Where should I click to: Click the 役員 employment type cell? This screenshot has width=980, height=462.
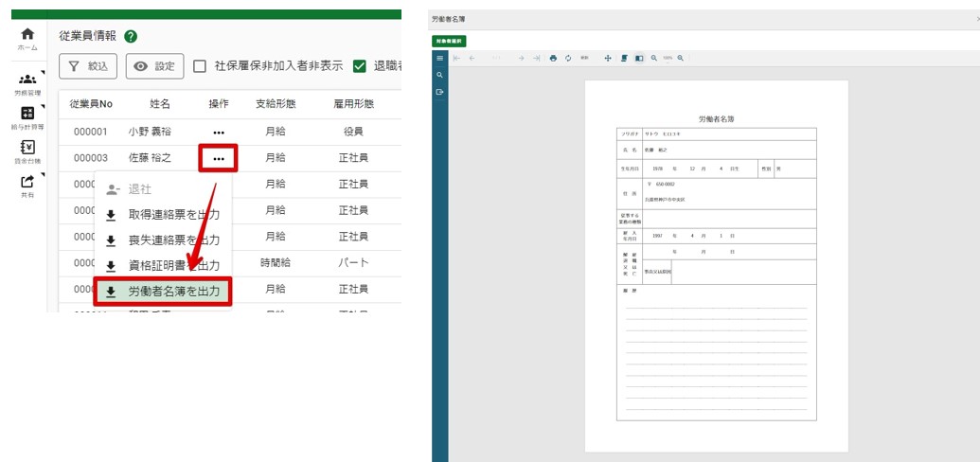[354, 132]
